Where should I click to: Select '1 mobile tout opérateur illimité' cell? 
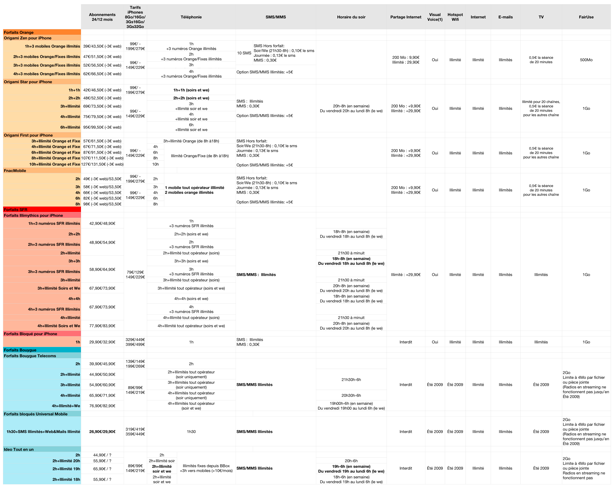194,188
